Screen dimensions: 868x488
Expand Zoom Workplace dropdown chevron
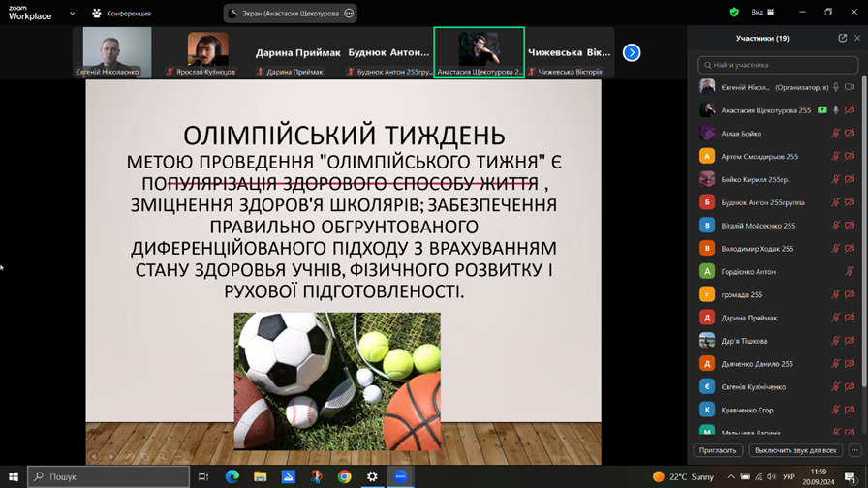(72, 14)
